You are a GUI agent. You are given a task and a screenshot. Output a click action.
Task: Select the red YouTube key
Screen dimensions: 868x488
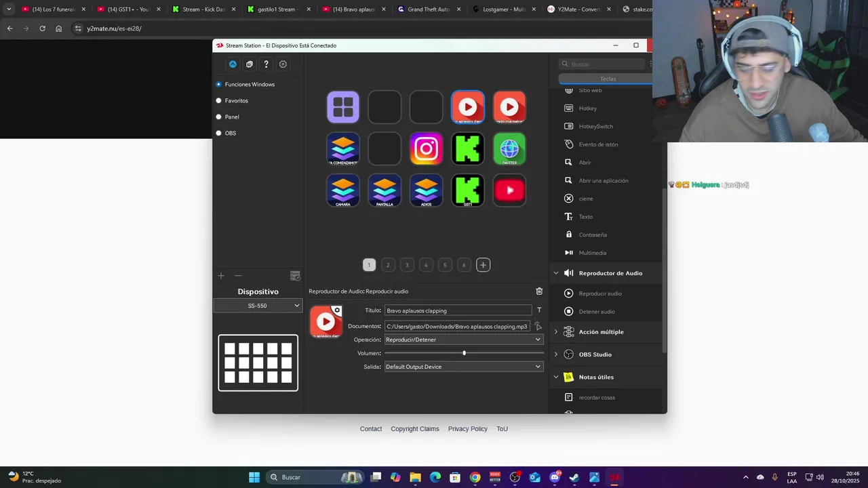509,190
